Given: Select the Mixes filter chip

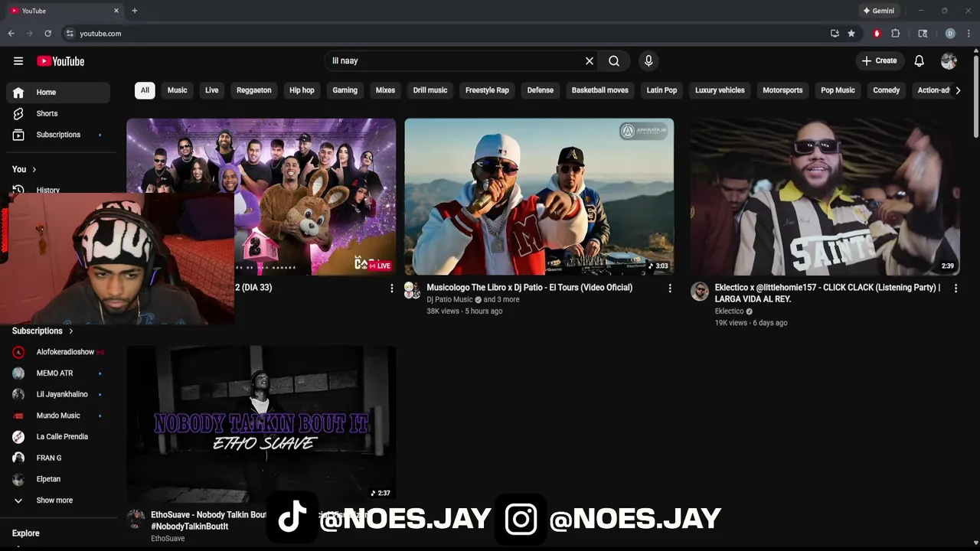Looking at the screenshot, I should [x=385, y=90].
